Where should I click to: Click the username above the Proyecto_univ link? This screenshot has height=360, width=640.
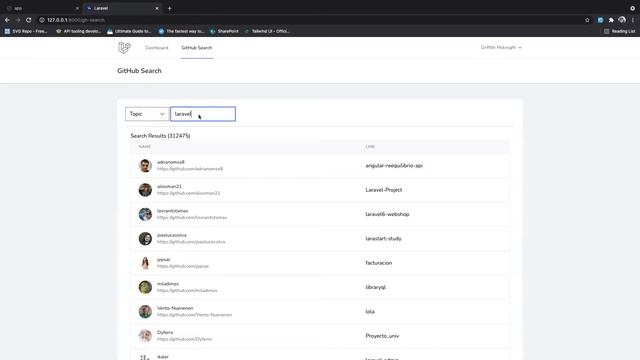tap(165, 332)
